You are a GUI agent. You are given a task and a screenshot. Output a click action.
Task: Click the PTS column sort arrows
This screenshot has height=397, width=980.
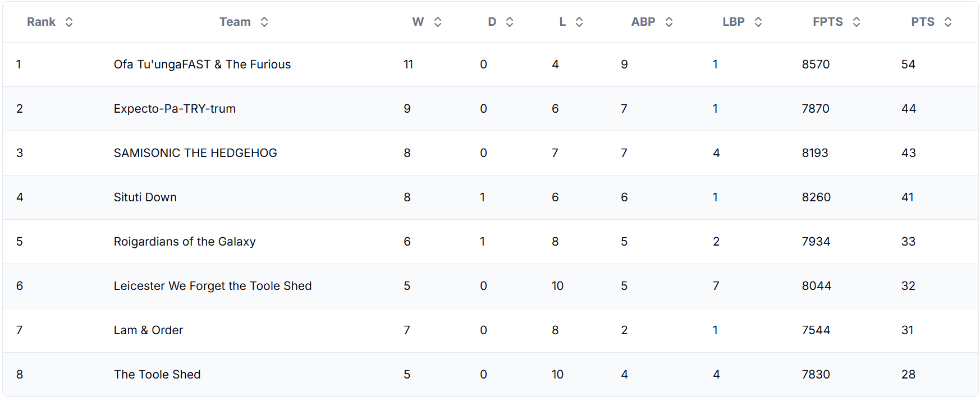[x=948, y=22]
